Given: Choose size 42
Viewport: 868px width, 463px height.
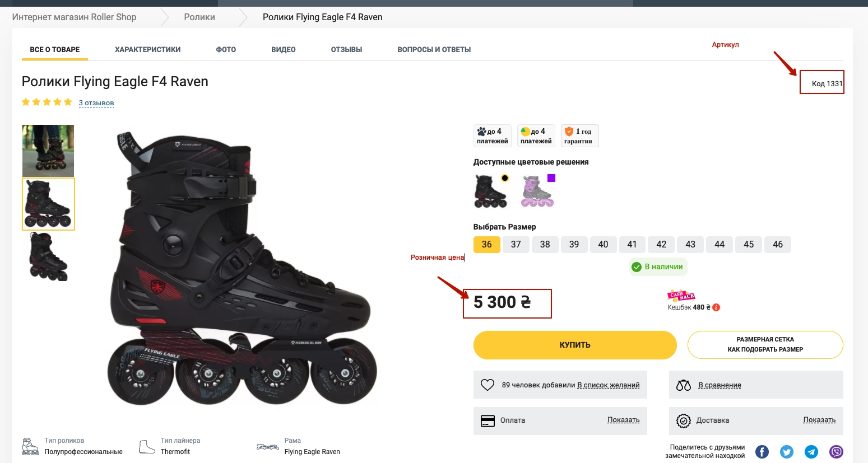Looking at the screenshot, I should (x=661, y=245).
